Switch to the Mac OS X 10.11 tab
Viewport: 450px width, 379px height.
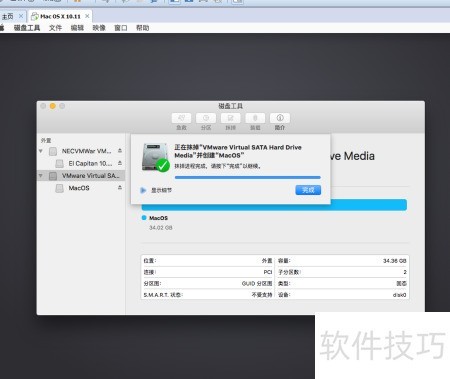60,16
